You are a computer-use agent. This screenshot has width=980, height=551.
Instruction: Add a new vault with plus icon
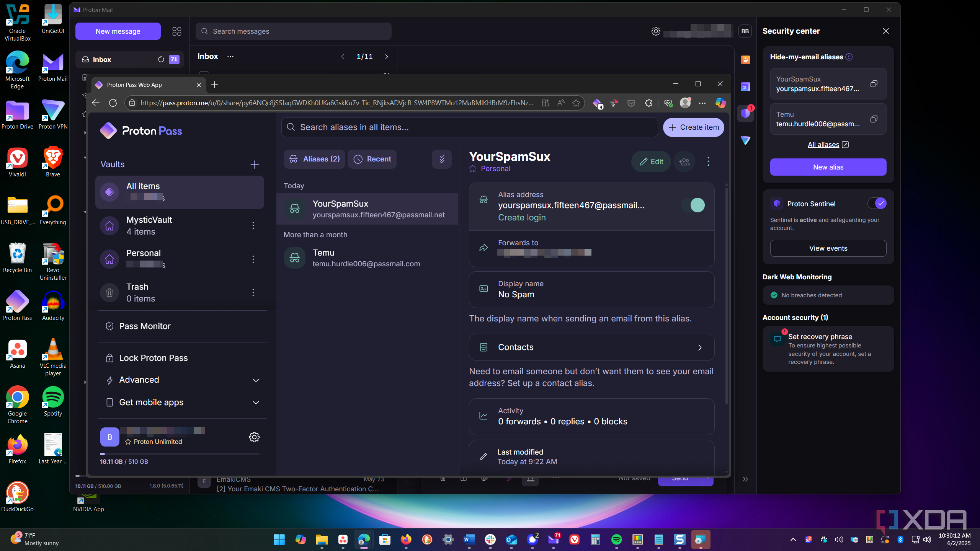pos(255,165)
